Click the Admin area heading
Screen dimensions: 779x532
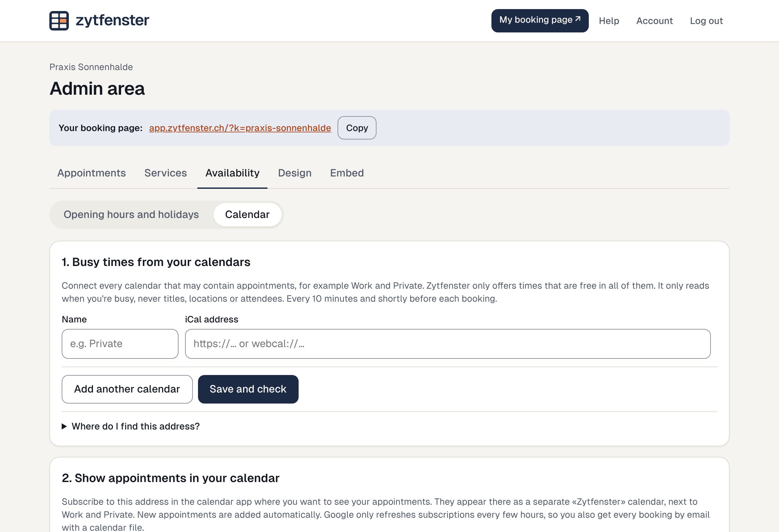tap(97, 89)
